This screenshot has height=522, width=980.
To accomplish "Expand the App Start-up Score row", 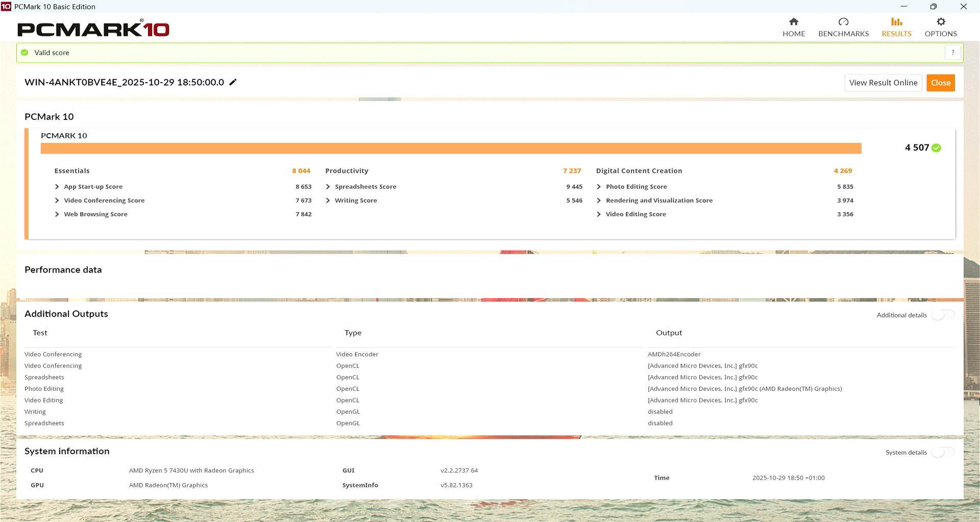I will [57, 187].
